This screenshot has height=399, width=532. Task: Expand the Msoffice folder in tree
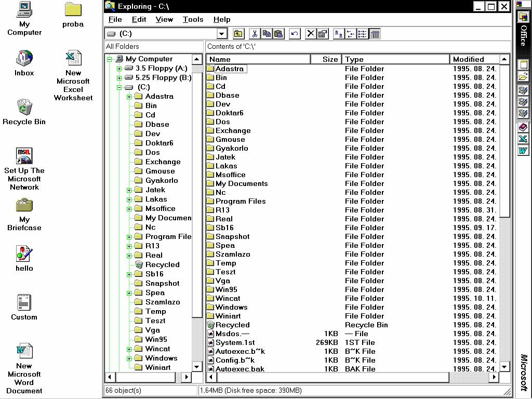click(x=129, y=209)
